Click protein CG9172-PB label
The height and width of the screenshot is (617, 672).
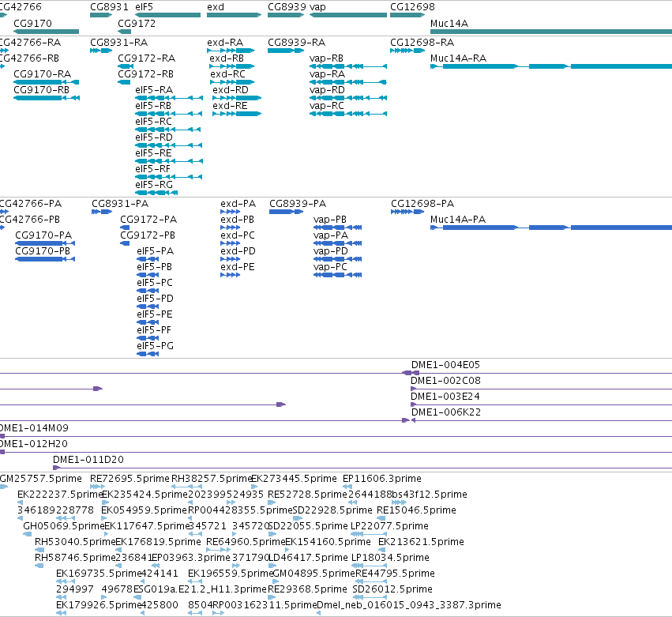[148, 235]
